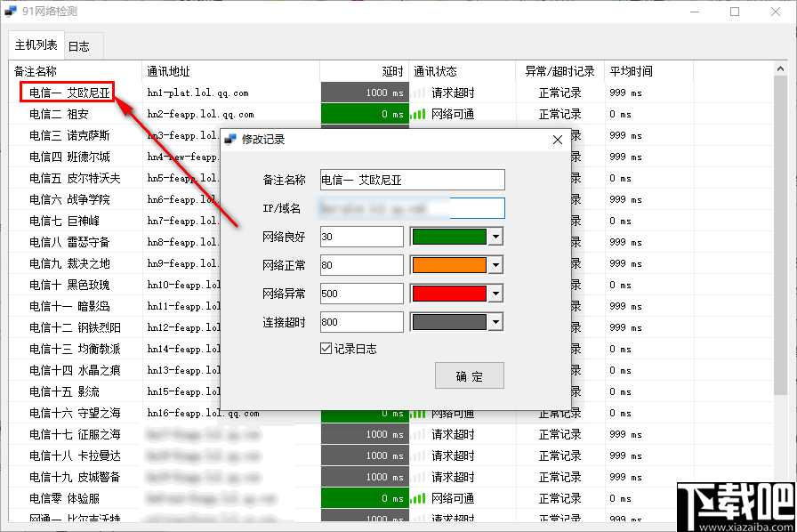
Task: Select the 电信十 黑色玫瑰 row
Action: [x=71, y=284]
